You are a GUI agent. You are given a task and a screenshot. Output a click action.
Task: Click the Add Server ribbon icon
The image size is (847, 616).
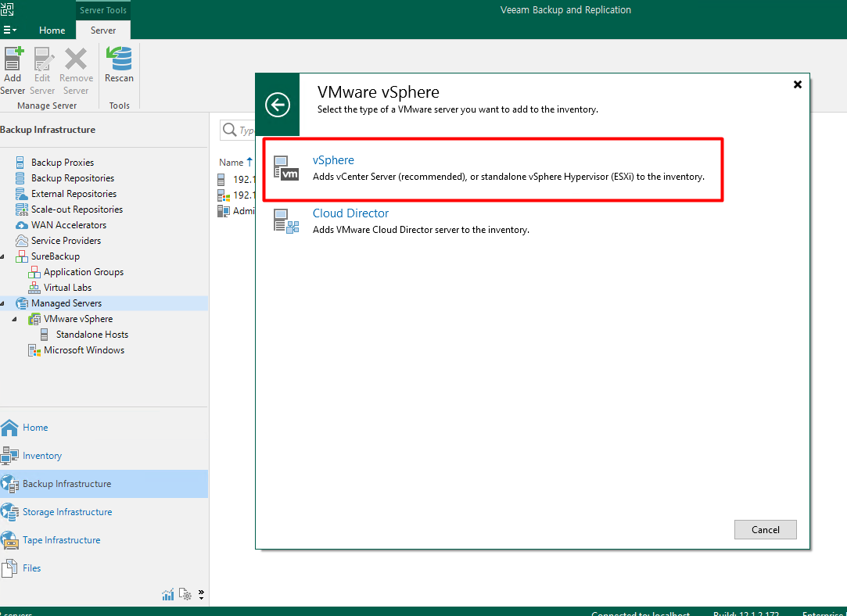click(13, 59)
